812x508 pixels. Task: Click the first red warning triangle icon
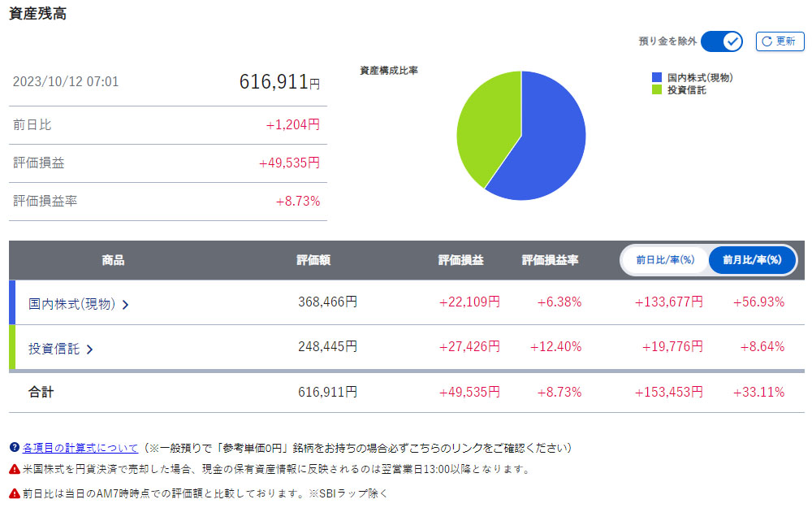pos(14,469)
